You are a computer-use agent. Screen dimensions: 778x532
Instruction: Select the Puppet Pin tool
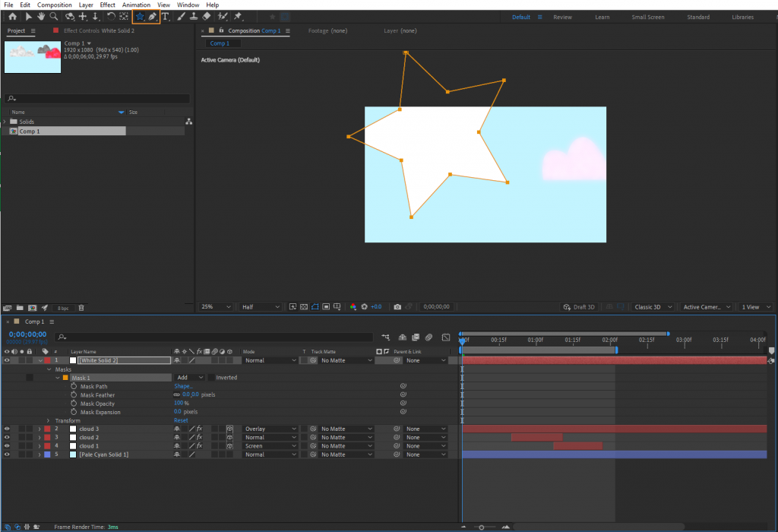(237, 16)
